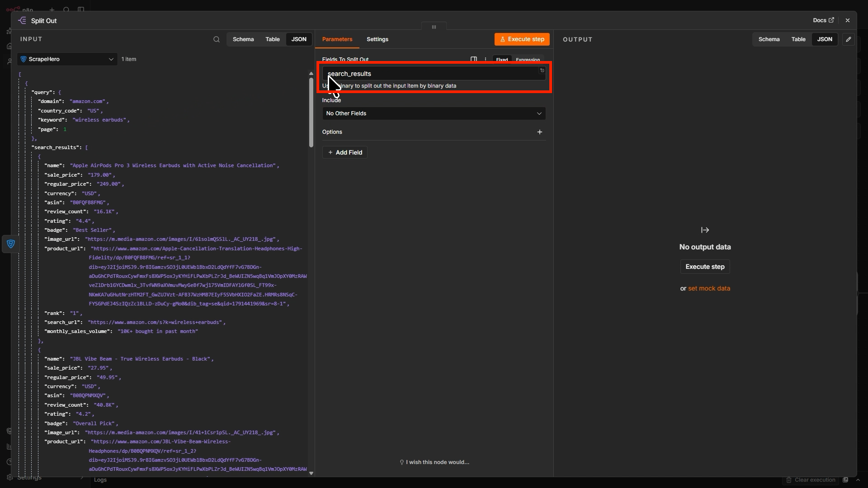The height and width of the screenshot is (488, 868).
Task: Click Execute step button in output panel
Action: [x=705, y=267]
